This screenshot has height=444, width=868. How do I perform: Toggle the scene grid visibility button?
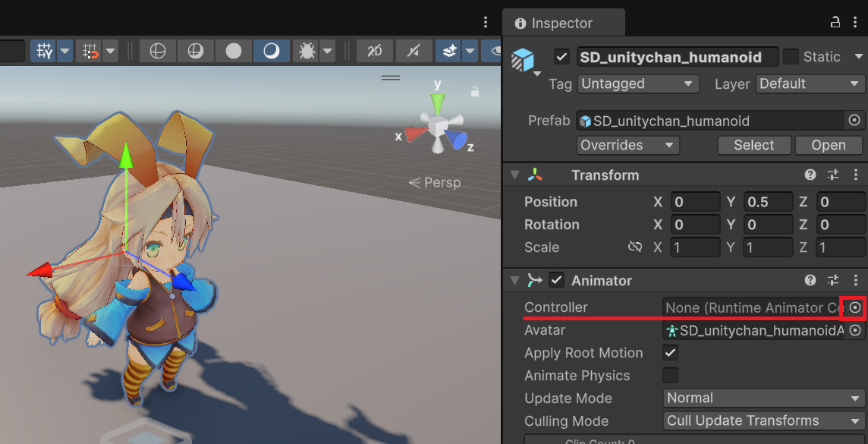(x=45, y=51)
